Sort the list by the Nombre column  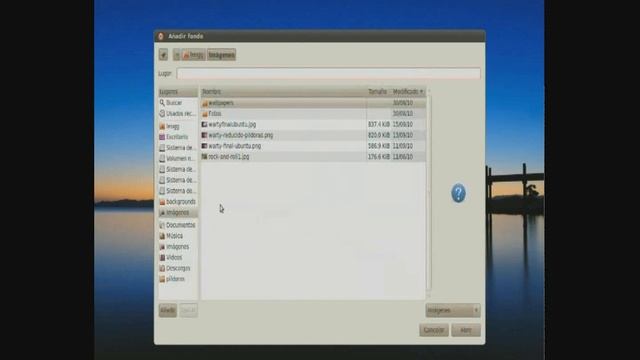[283, 91]
